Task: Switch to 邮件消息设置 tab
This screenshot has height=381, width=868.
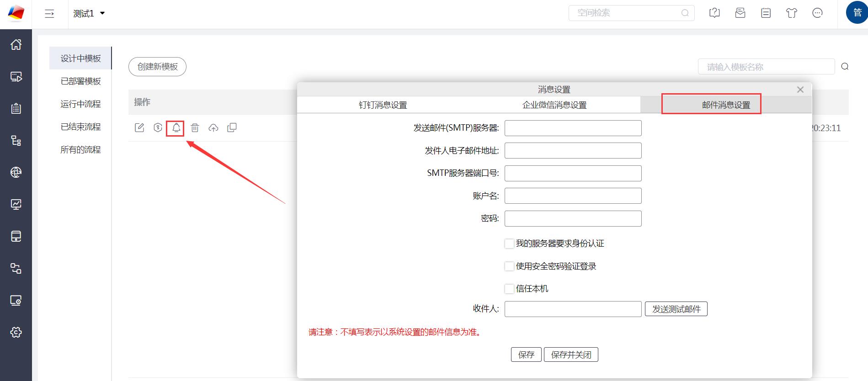Action: pyautogui.click(x=726, y=105)
